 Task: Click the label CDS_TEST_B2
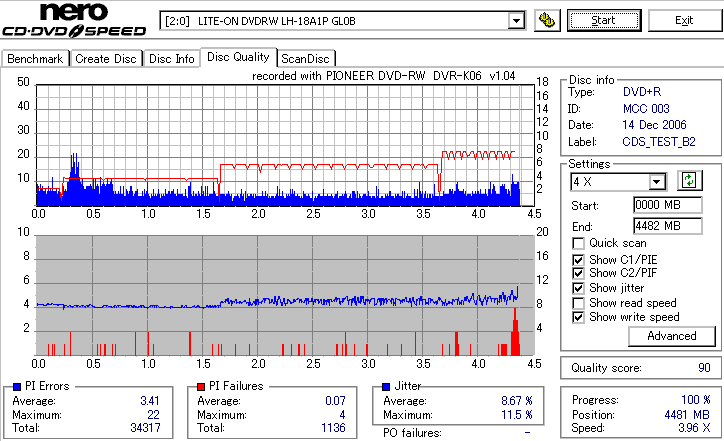pos(659,142)
